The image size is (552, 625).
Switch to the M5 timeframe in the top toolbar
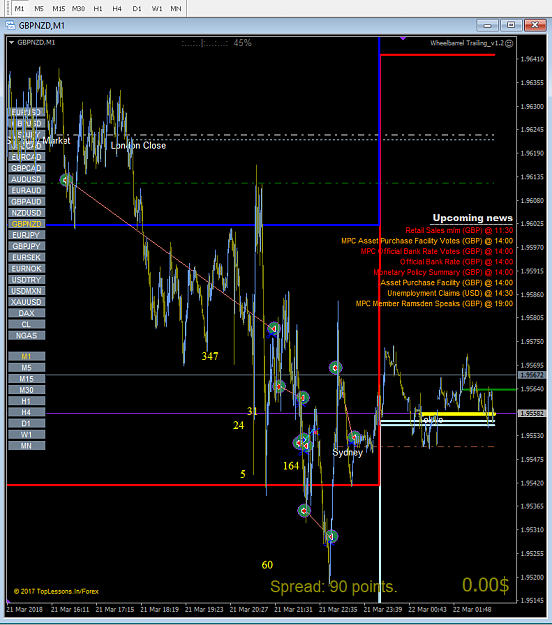(39, 8)
